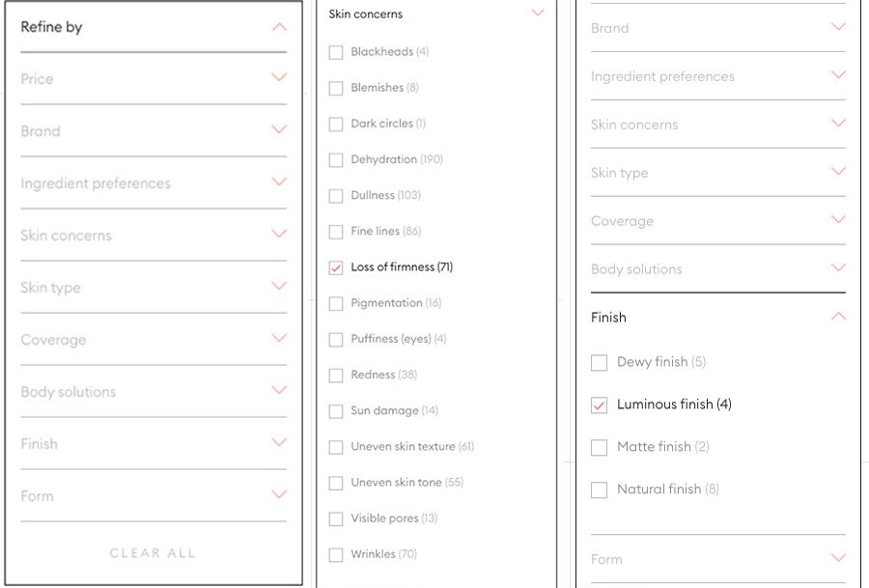
Task: Expand the Form chevron in left panel
Action: point(279,493)
